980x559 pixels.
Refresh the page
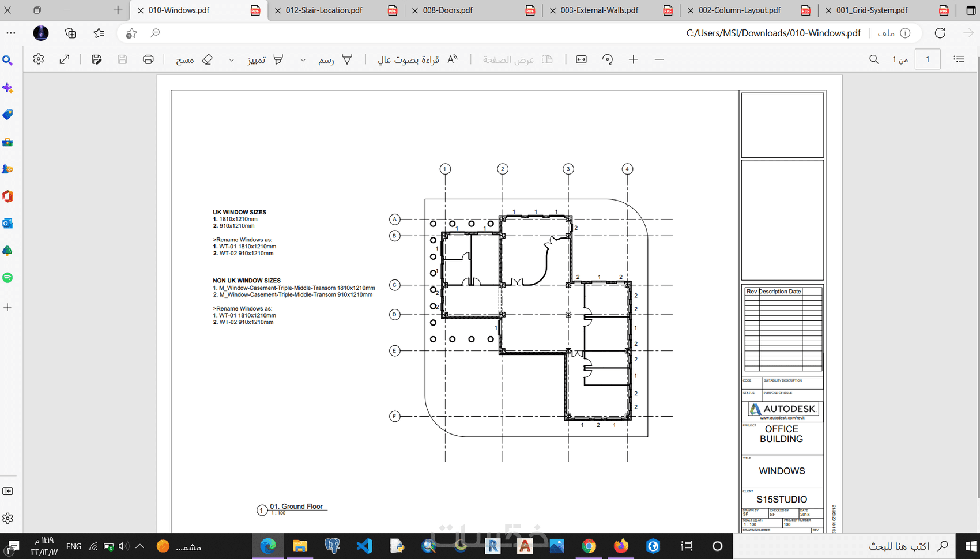tap(940, 33)
